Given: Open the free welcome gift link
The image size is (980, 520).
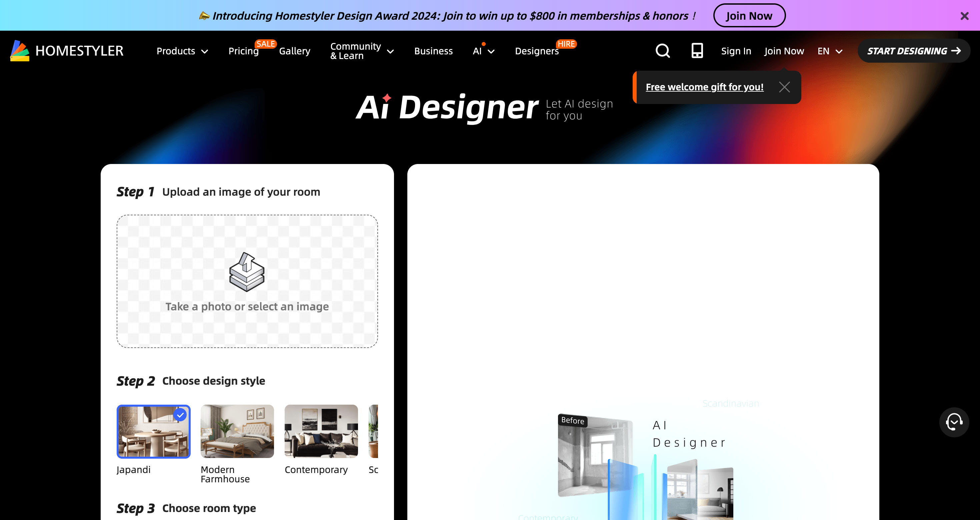Looking at the screenshot, I should coord(704,87).
